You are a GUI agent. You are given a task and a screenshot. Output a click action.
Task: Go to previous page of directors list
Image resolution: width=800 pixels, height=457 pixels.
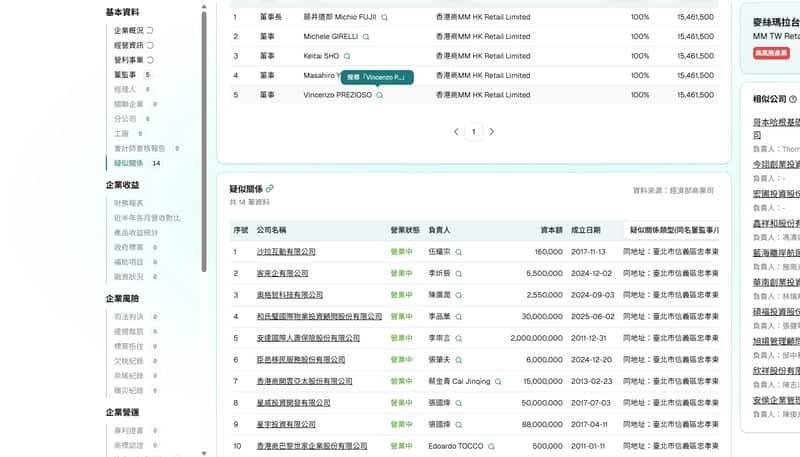click(456, 132)
